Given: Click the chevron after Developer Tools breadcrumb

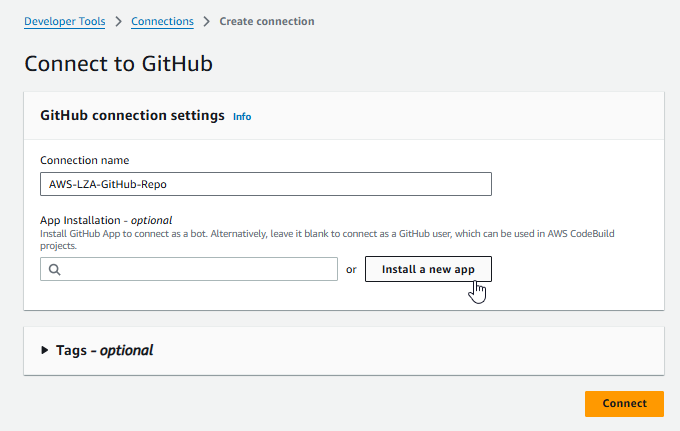Looking at the screenshot, I should click(118, 21).
